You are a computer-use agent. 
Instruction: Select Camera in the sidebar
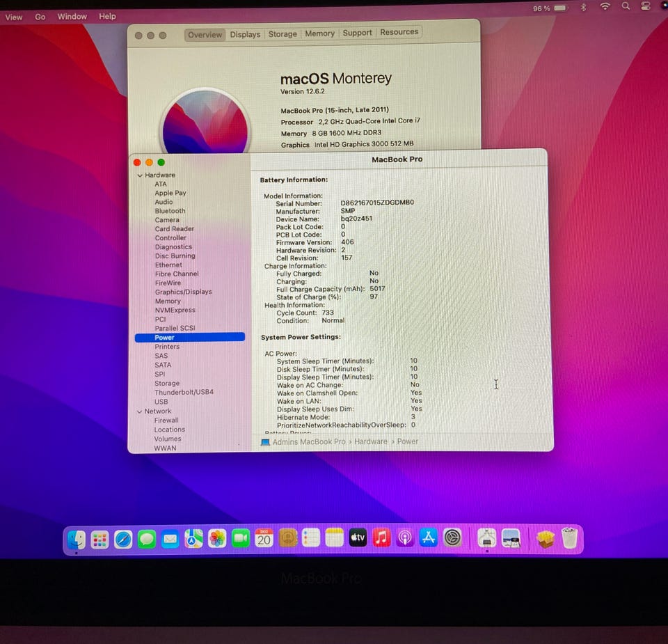167,220
